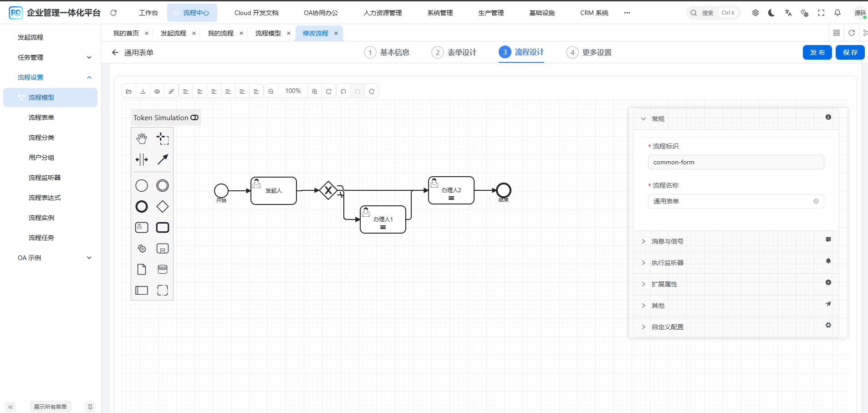Click the open file folder icon

click(129, 92)
